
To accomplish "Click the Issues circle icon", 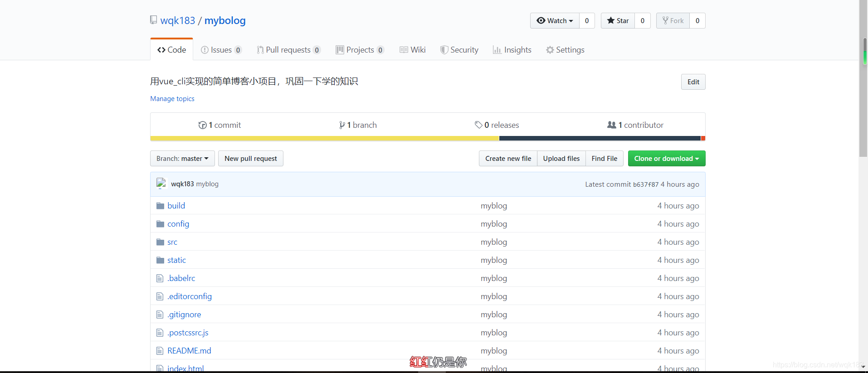I will [x=205, y=50].
